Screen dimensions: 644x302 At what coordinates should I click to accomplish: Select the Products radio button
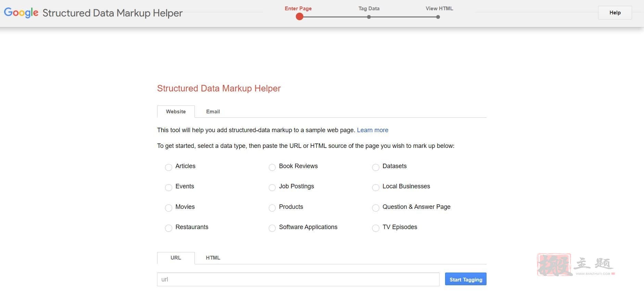[x=272, y=208]
